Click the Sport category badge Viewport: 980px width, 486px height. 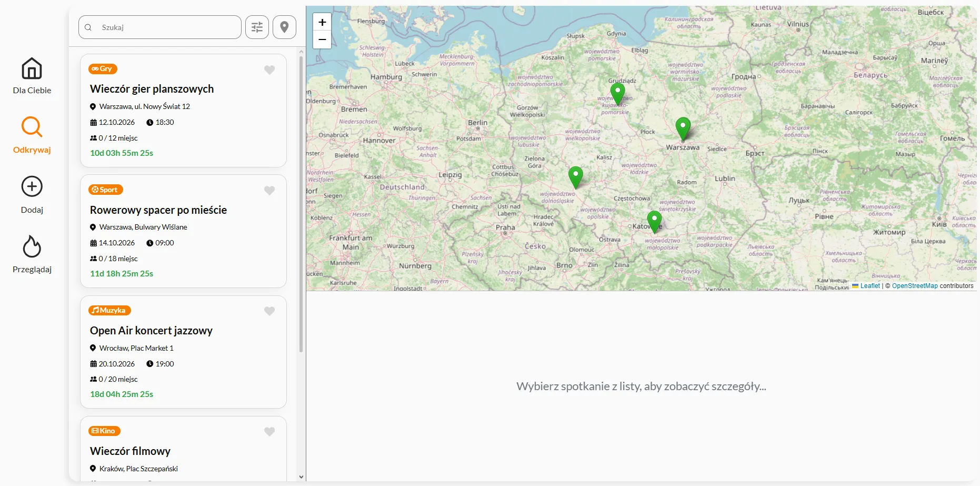[106, 190]
